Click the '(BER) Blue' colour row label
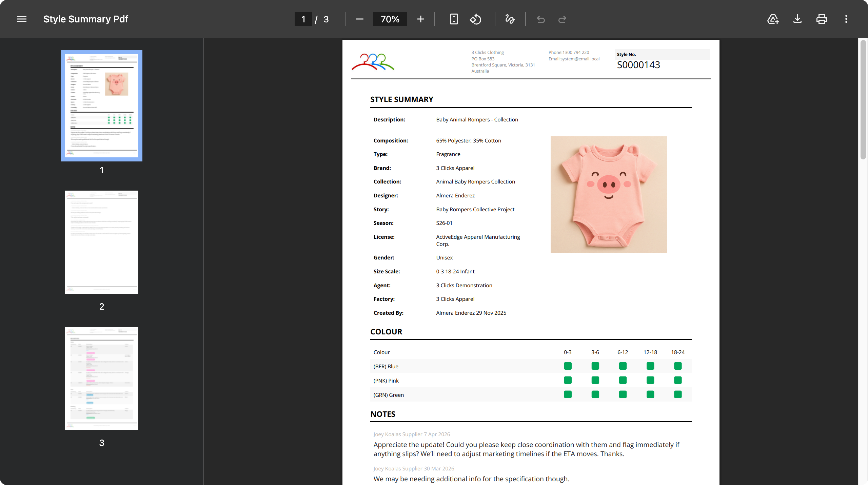Screen dimensions: 868x485 [x=386, y=366]
